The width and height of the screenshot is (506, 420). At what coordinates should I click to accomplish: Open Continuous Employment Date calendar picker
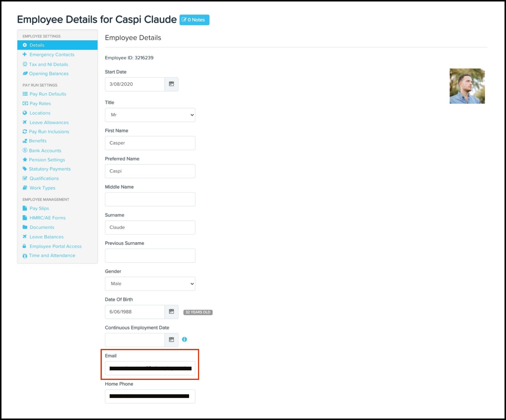(x=171, y=340)
